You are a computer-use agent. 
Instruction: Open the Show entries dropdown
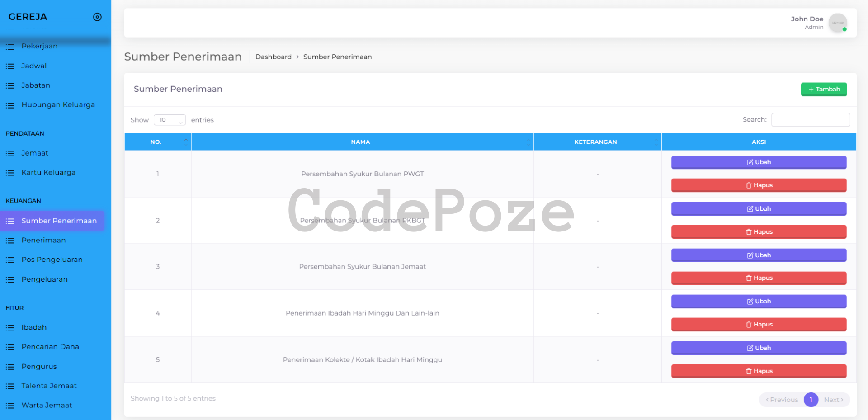pos(170,120)
